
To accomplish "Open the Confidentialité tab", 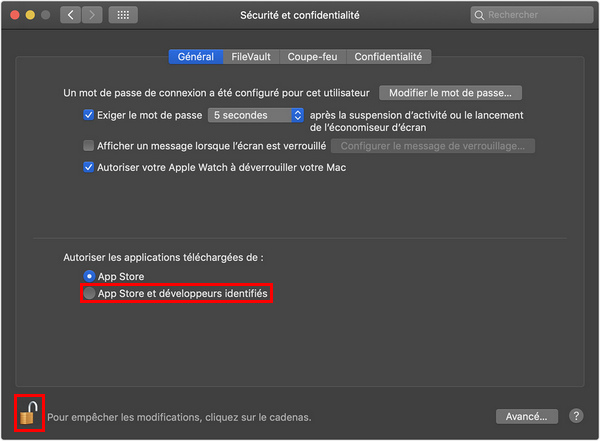I will [x=388, y=57].
